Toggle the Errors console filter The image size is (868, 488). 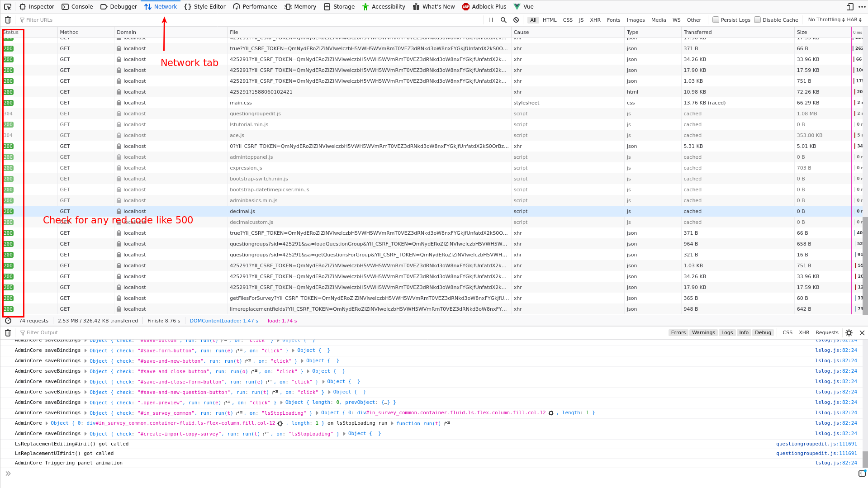pyautogui.click(x=678, y=333)
